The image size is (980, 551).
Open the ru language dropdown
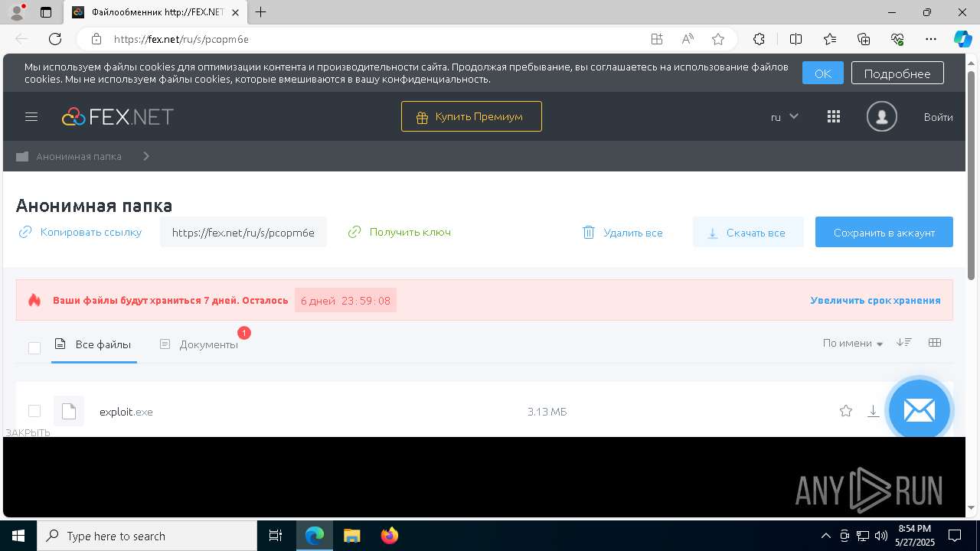coord(785,116)
